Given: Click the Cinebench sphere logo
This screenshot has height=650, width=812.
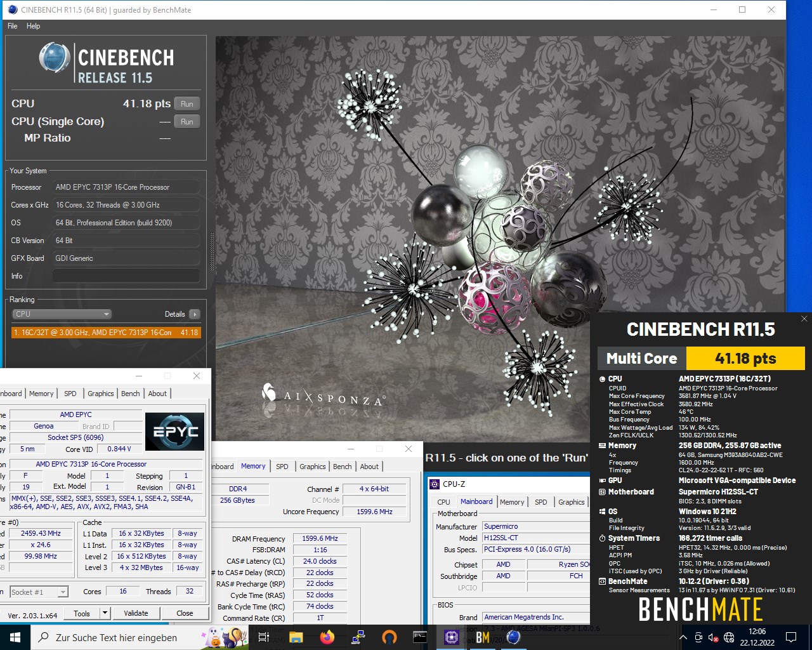Looking at the screenshot, I should coord(55,58).
